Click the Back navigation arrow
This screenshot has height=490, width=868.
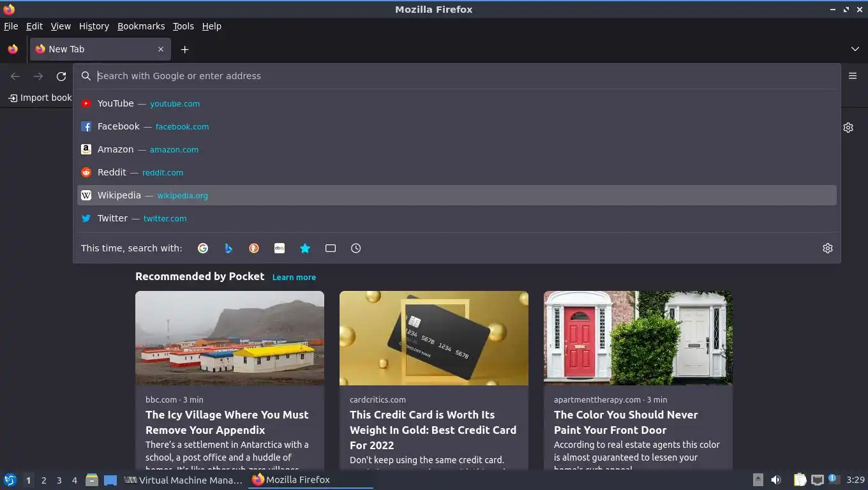tap(15, 76)
